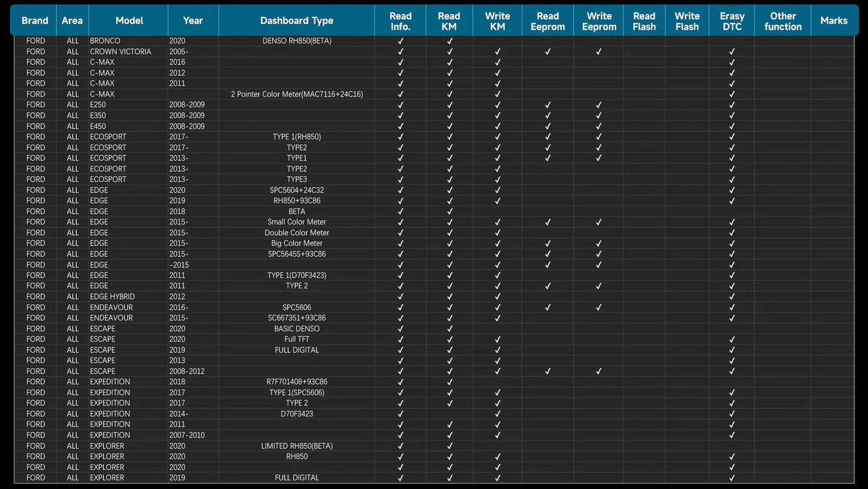
Task: Click the CROWN VICTORIA model cell
Action: click(120, 52)
